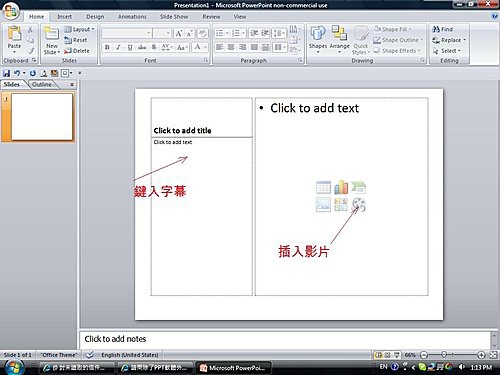Center text in Paragraph group

point(231,47)
